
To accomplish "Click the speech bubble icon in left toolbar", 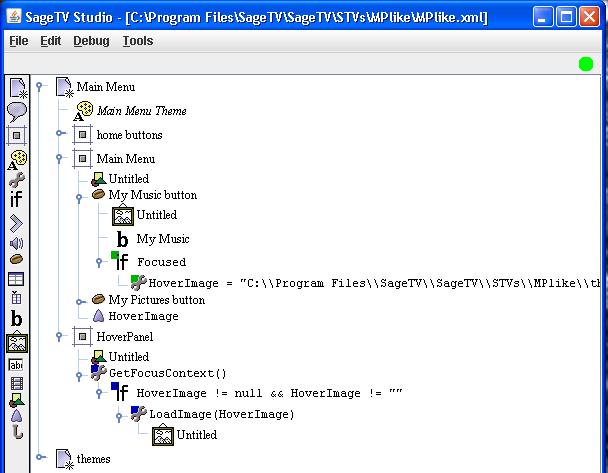I will tap(17, 112).
